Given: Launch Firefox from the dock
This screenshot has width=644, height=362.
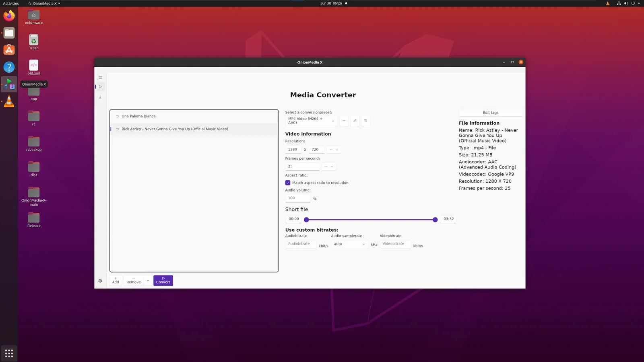Looking at the screenshot, I should [x=9, y=16].
